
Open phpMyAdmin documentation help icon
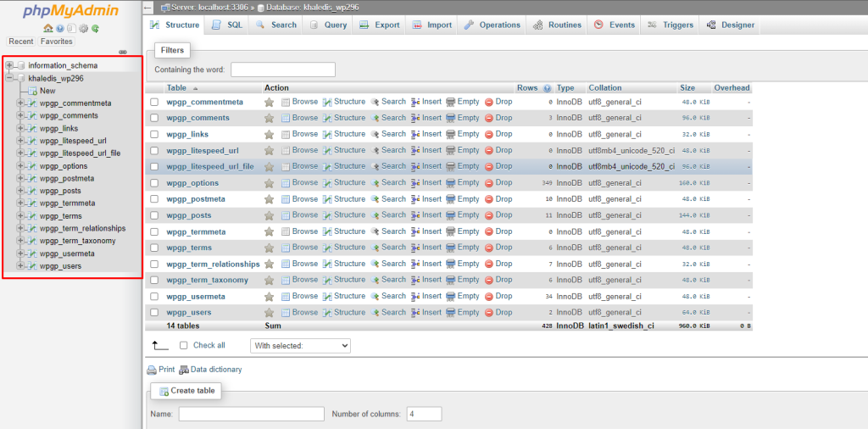pyautogui.click(x=60, y=28)
